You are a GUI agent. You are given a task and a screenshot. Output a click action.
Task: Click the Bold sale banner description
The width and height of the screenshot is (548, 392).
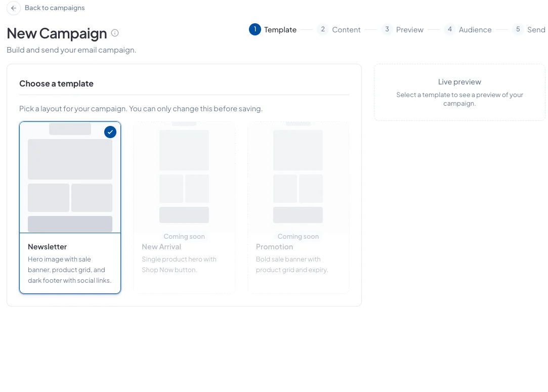point(292,265)
